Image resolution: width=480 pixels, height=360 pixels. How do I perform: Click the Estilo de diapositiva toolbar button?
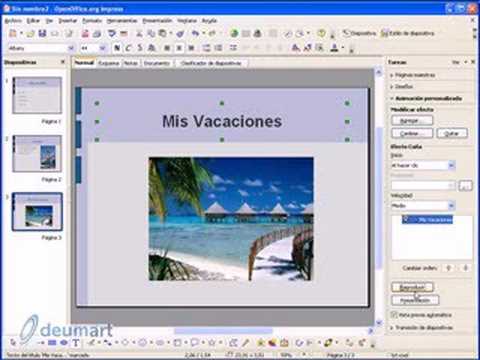[407, 33]
